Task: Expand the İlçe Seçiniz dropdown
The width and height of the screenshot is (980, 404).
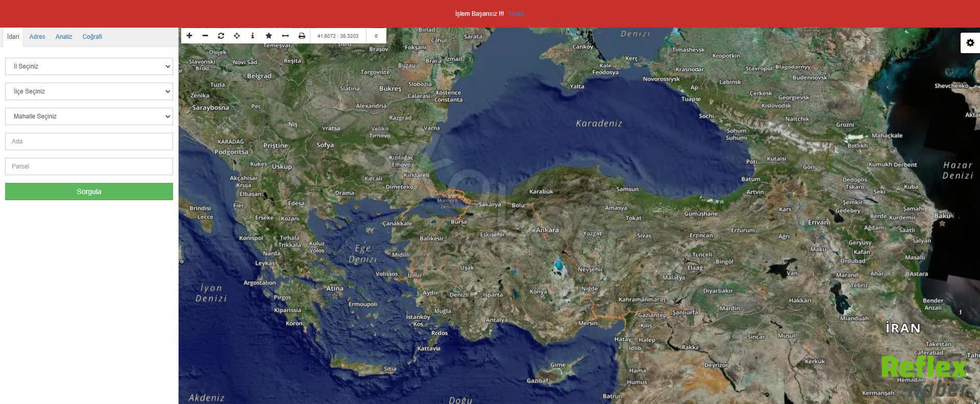Action: 89,91
